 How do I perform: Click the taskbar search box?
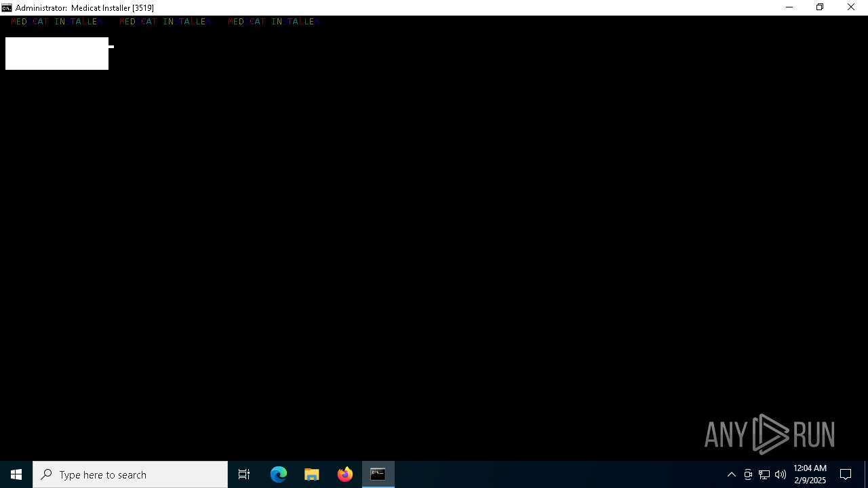(130, 474)
